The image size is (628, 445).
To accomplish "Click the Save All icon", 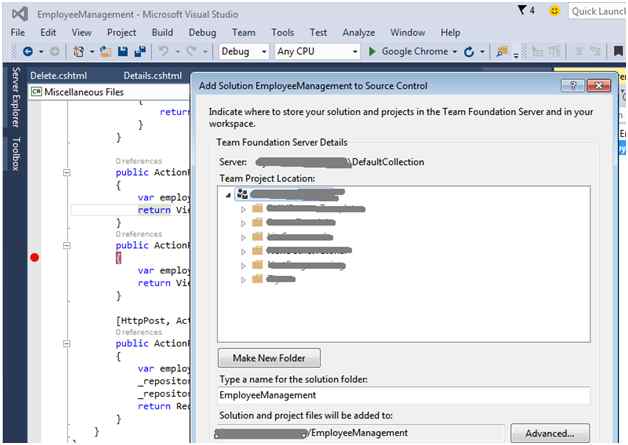I will (140, 51).
